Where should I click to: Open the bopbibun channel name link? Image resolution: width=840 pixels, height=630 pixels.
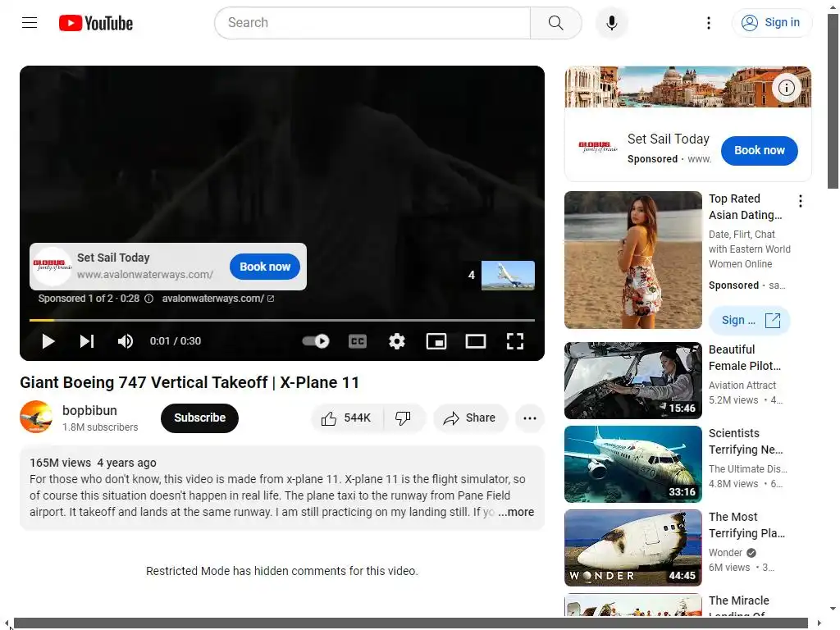coord(89,410)
